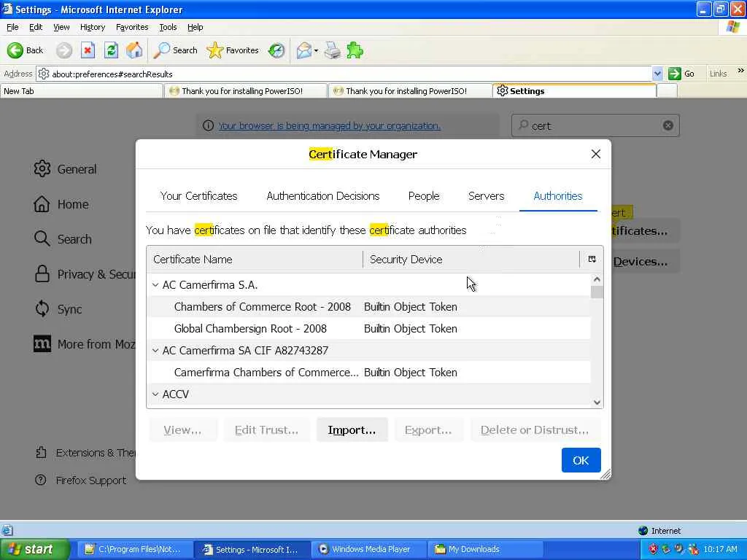This screenshot has width=747, height=560.
Task: Click the Search magnifier toolbar button
Action: (175, 50)
